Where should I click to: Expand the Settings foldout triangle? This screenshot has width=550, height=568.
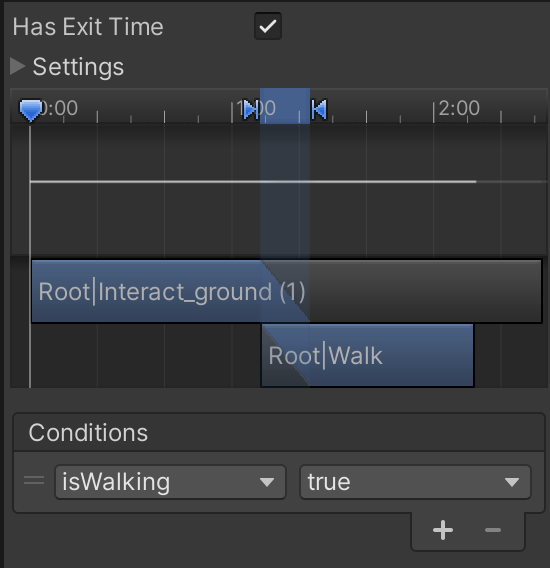tap(17, 67)
